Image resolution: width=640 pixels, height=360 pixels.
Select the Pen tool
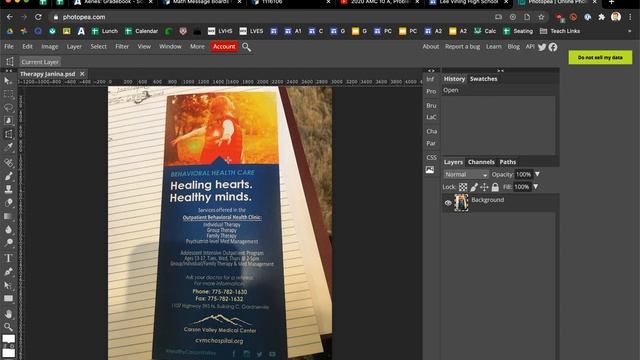(x=8, y=272)
